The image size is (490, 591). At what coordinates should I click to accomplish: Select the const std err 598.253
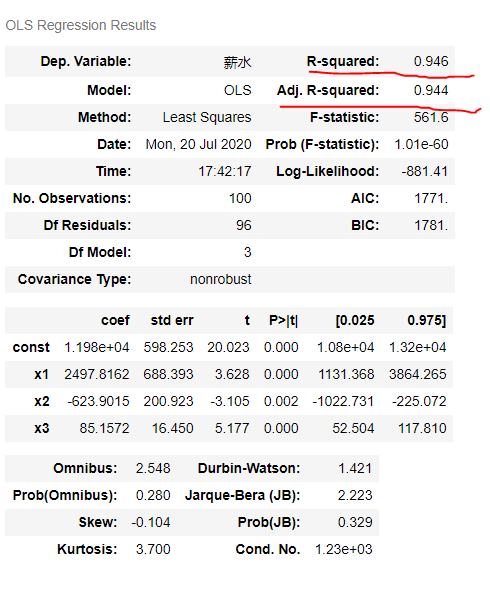pyautogui.click(x=168, y=347)
